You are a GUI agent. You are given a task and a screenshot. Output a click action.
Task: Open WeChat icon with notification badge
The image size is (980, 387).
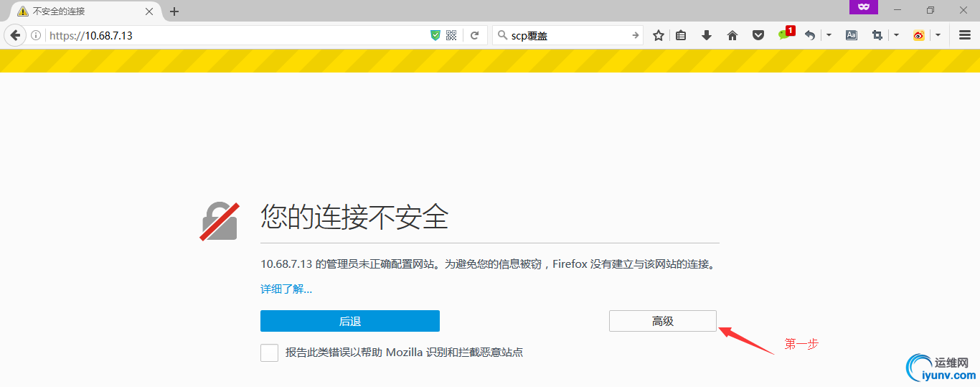[786, 33]
